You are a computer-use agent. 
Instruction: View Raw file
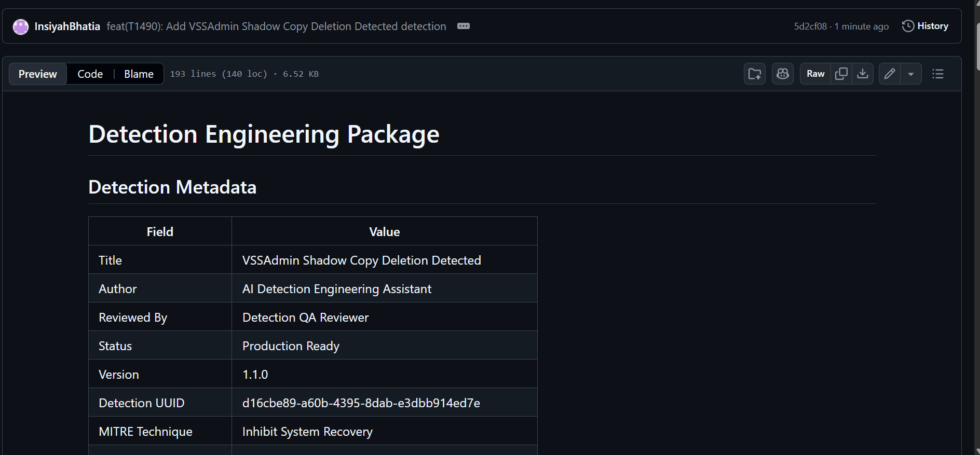815,74
